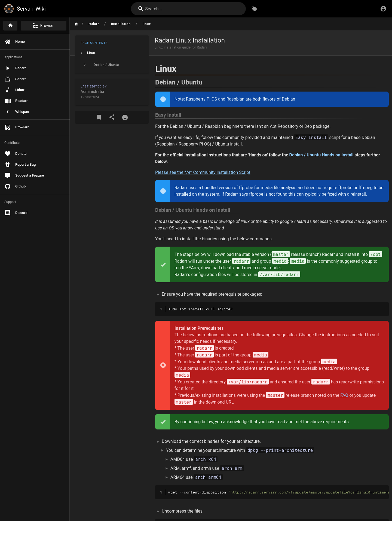Click the Discord icon
This screenshot has height=545, width=392.
click(x=8, y=213)
